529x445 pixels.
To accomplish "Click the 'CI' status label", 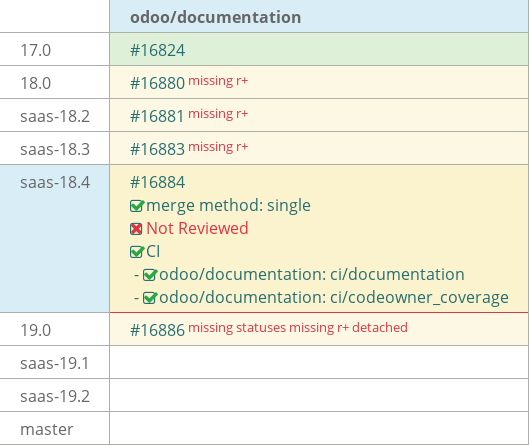I will [x=153, y=252].
